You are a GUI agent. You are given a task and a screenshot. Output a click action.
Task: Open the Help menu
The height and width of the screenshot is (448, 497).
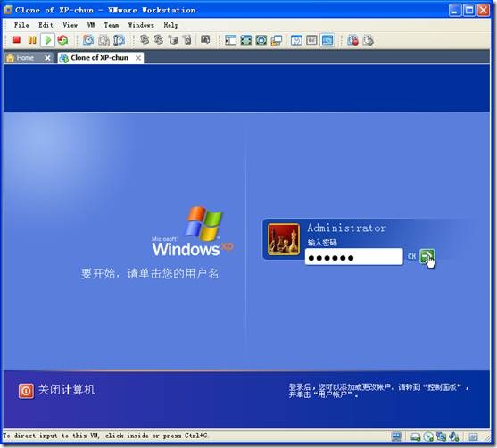tap(171, 25)
